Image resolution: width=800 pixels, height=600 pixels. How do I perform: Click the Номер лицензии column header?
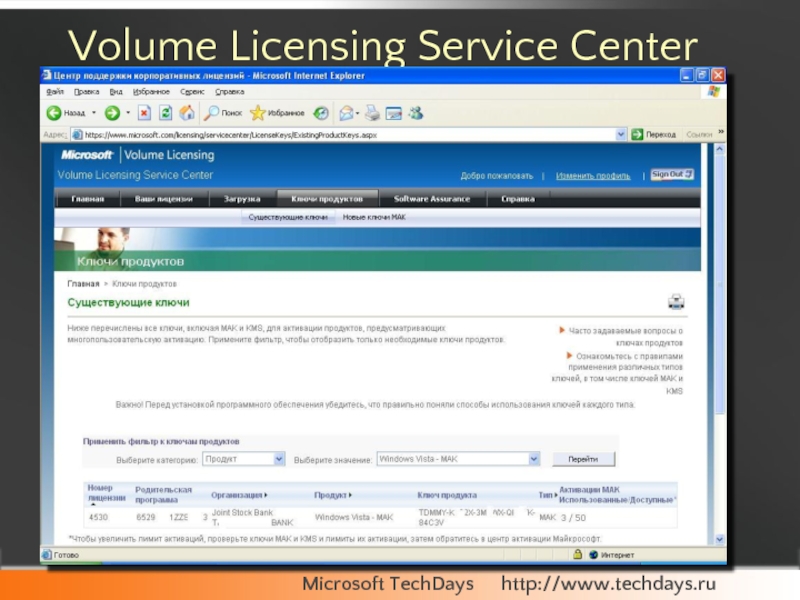pos(107,493)
